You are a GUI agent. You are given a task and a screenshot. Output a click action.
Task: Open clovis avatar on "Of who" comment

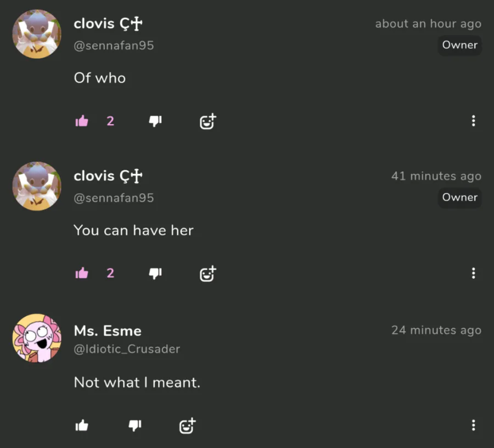click(37, 34)
